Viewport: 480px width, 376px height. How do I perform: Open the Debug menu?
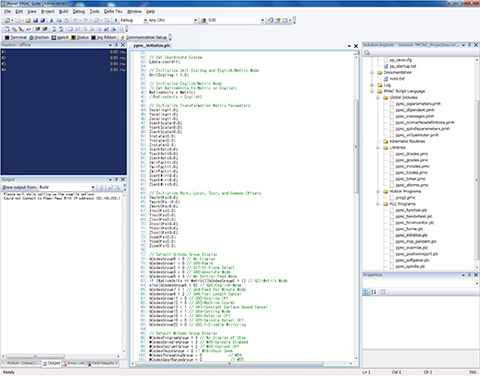coord(79,11)
